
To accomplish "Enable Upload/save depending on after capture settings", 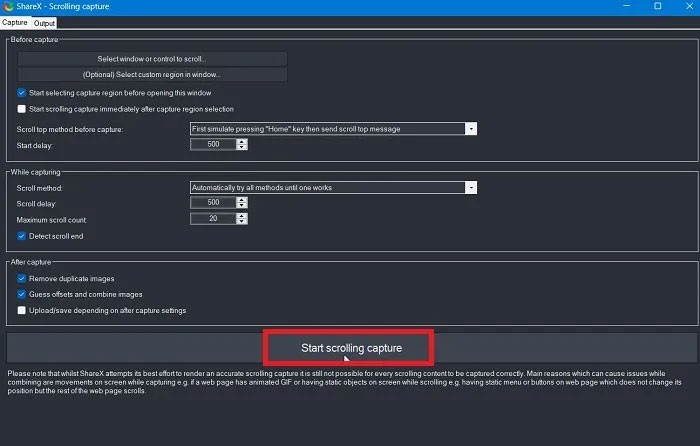I will [21, 310].
